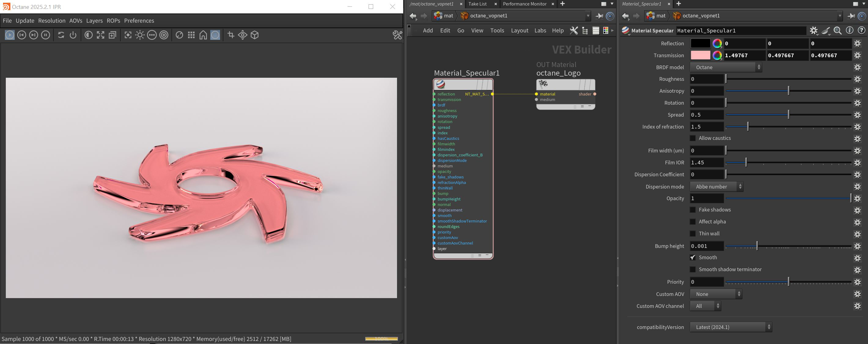
Task: Open the Layout menu in network editor
Action: coord(519,30)
